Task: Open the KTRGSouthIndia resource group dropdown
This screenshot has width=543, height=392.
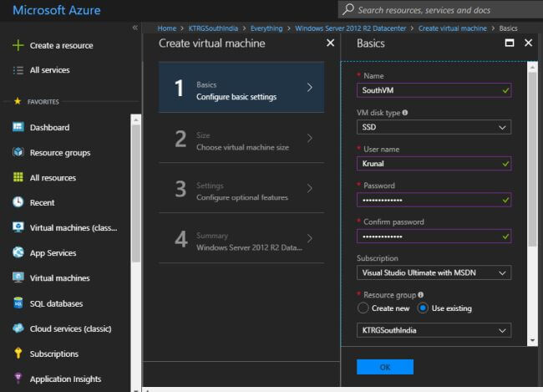Action: point(434,330)
